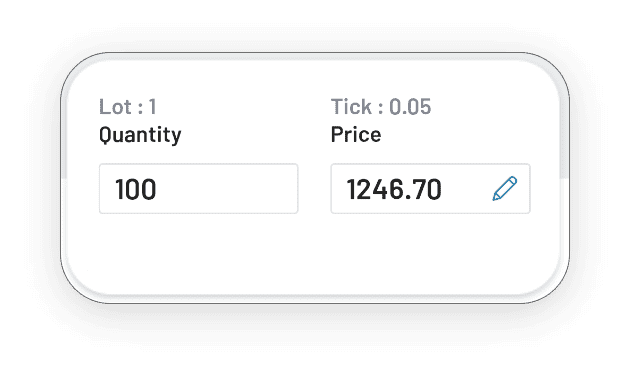
Task: Click the 100 value in Quantity box
Action: pyautogui.click(x=135, y=189)
